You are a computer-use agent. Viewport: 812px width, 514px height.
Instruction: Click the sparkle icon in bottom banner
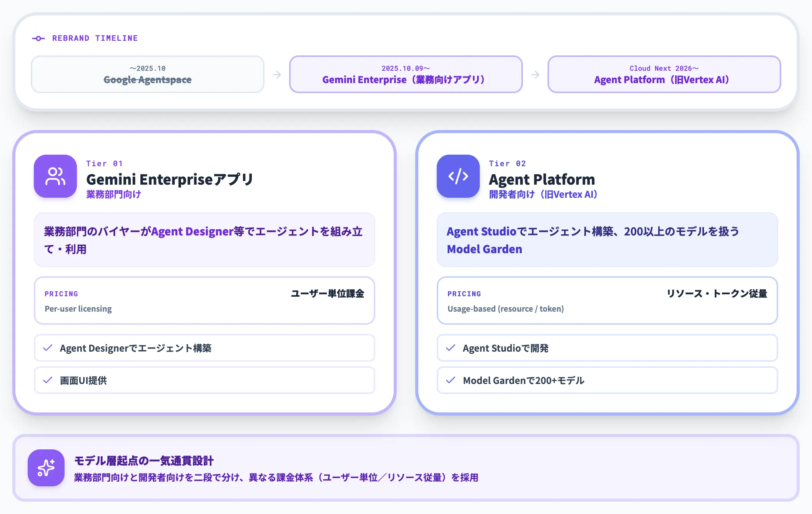click(46, 468)
